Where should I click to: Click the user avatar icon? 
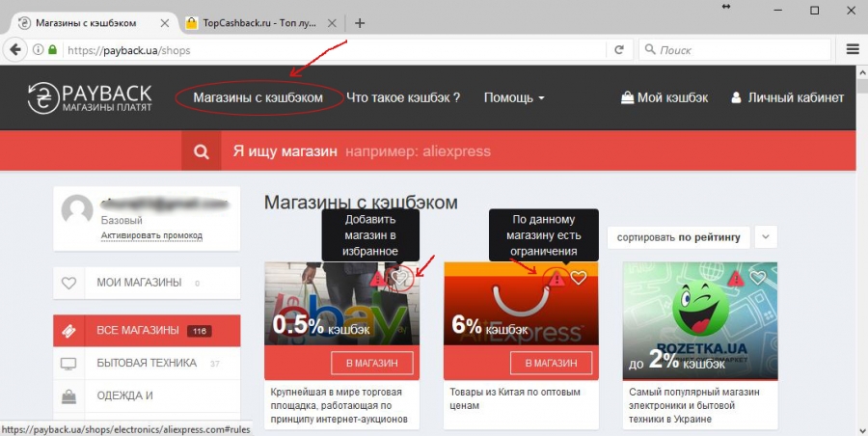click(77, 210)
